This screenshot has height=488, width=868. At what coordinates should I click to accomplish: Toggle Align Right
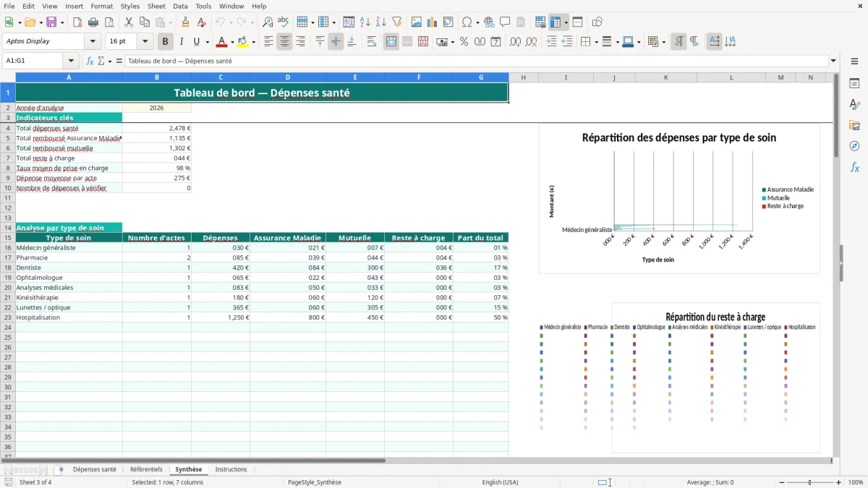click(300, 42)
